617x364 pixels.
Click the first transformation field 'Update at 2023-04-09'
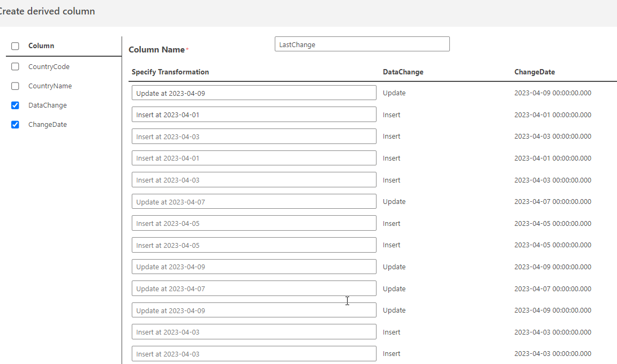click(254, 93)
